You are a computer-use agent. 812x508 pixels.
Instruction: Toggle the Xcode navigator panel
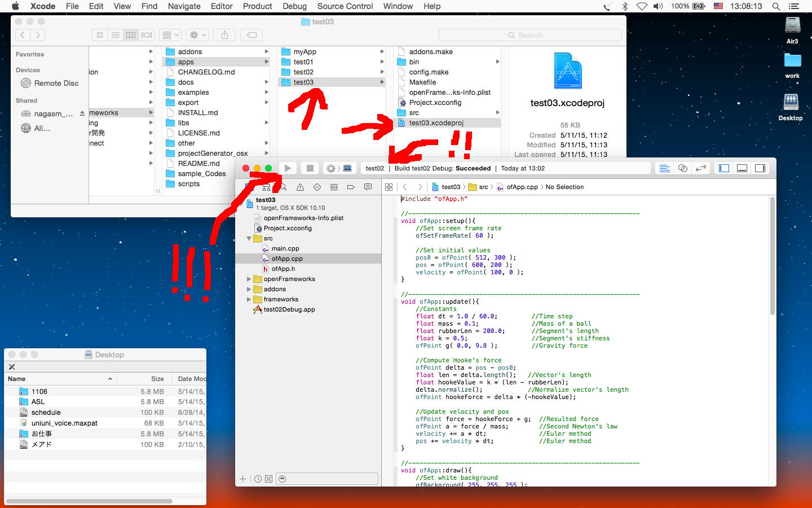pyautogui.click(x=724, y=168)
